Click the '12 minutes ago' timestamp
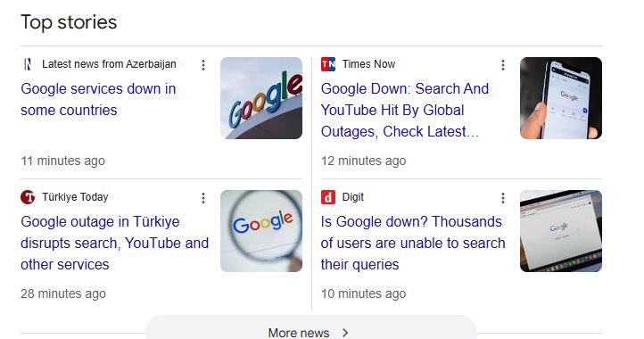 [364, 161]
